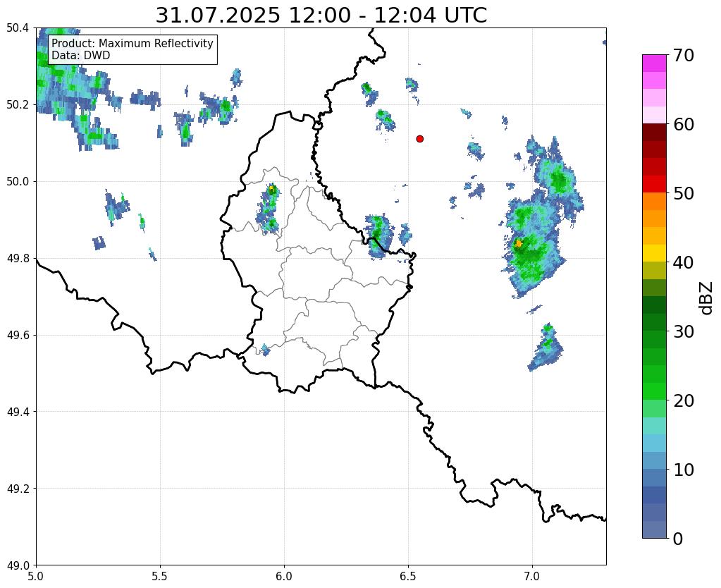Click the red station marker dot

[419, 138]
